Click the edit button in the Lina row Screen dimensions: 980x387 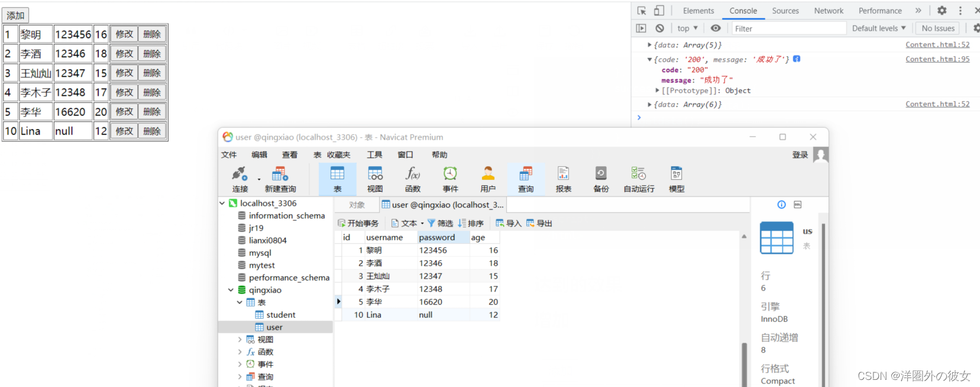[x=124, y=131]
